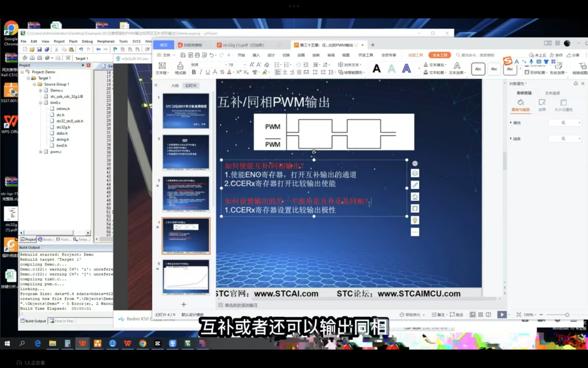Open the font name dropdown
Viewport: 588px width, 368px height.
(x=226, y=64)
